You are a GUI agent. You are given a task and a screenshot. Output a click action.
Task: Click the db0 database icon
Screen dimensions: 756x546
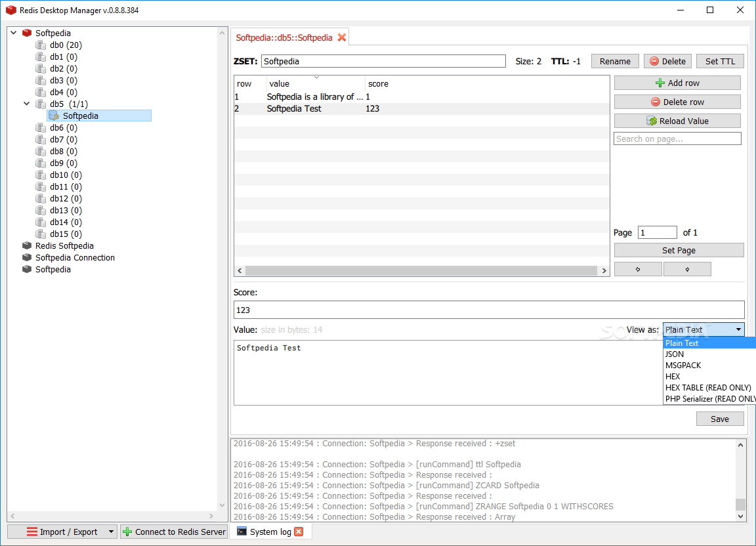(x=41, y=45)
